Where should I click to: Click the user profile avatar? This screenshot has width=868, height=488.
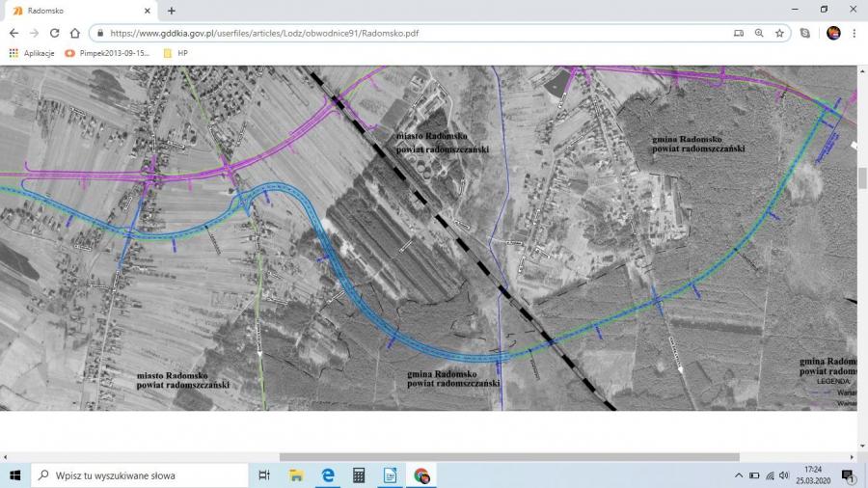coord(833,33)
